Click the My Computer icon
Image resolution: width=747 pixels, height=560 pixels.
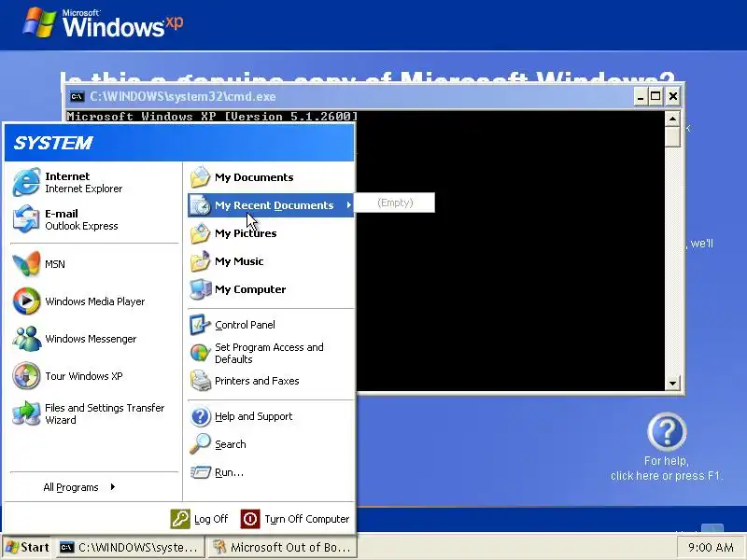click(201, 289)
